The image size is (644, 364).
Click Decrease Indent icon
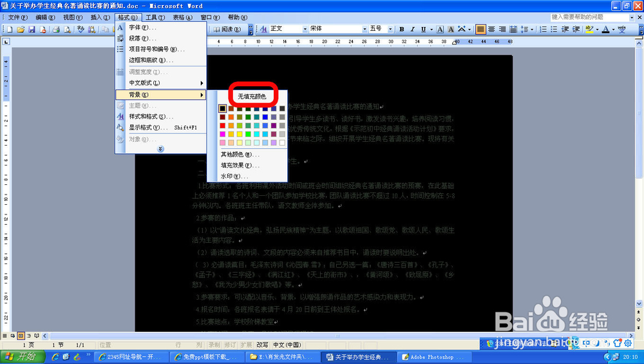pyautogui.click(x=565, y=29)
